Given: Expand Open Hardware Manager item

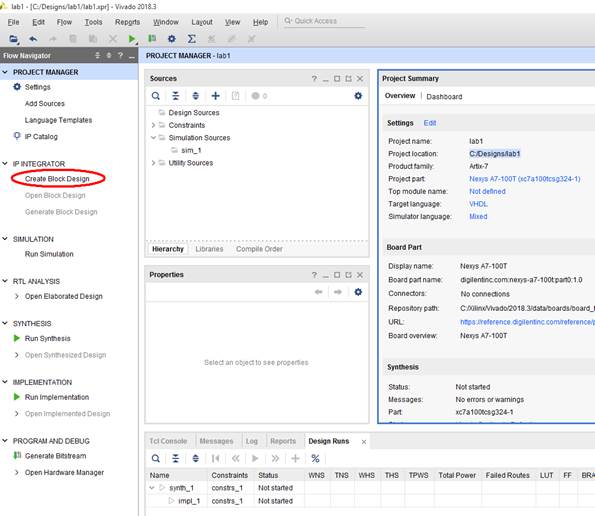Looking at the screenshot, I should (x=16, y=472).
